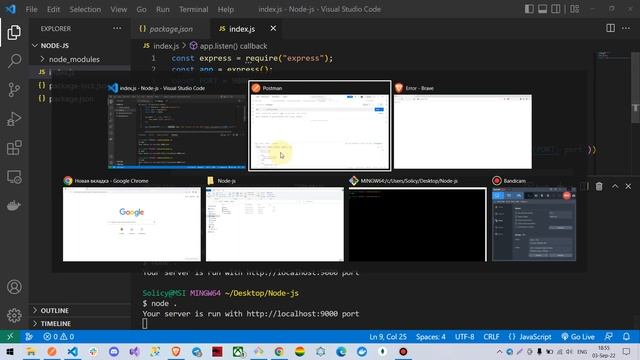
Task: Open Windows Start menu
Action: pos(10,351)
